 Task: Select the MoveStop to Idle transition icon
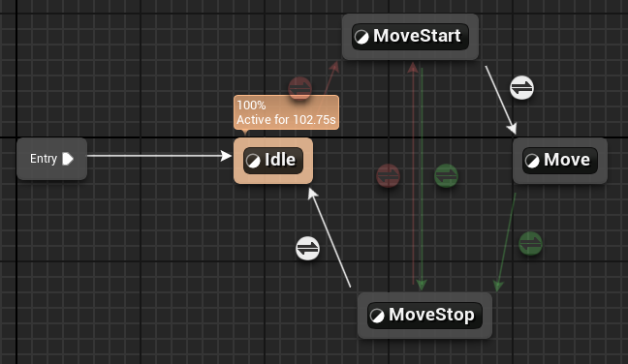(307, 249)
